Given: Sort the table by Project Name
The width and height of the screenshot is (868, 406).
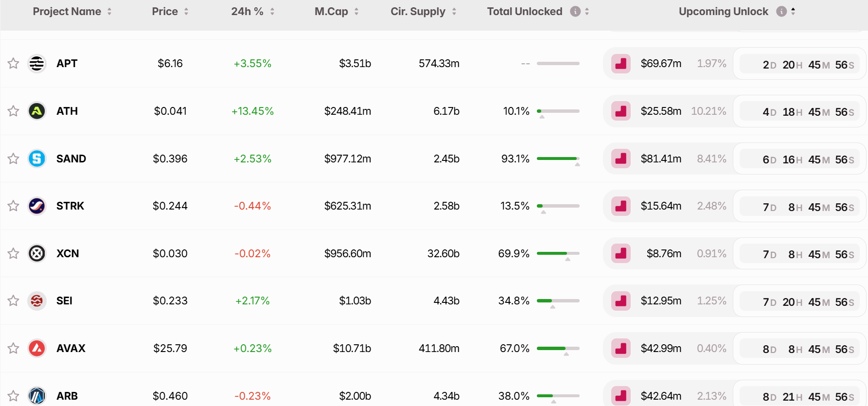Looking at the screenshot, I should (x=109, y=11).
